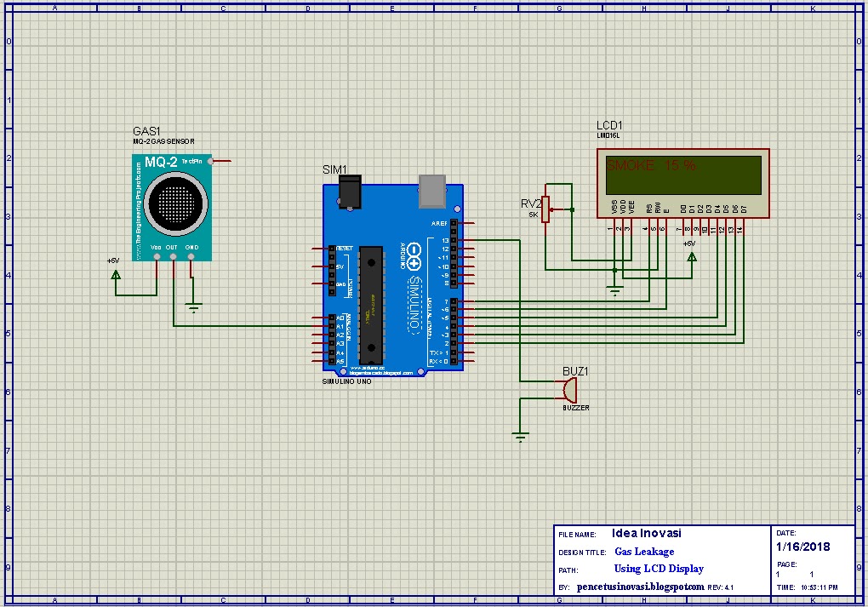Click the +5V power terminal near the LCD
868x607 pixels.
tap(691, 255)
